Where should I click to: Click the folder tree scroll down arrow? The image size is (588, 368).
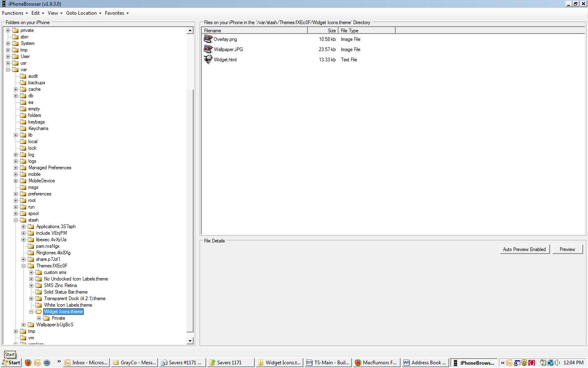pyautogui.click(x=190, y=341)
